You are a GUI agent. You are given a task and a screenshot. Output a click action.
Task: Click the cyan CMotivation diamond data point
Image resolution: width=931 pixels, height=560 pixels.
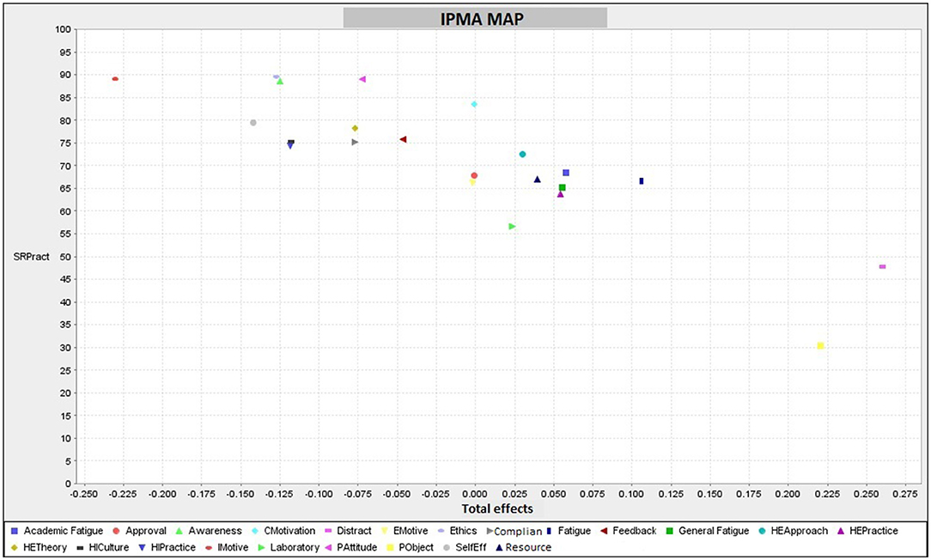click(x=474, y=104)
